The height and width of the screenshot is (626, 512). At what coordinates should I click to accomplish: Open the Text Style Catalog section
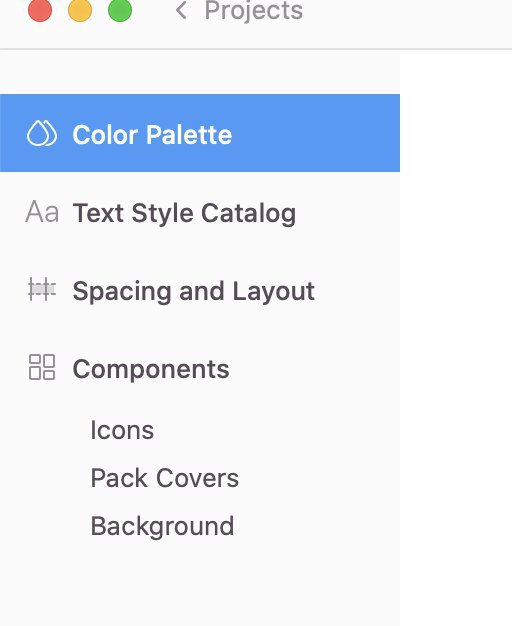[184, 213]
